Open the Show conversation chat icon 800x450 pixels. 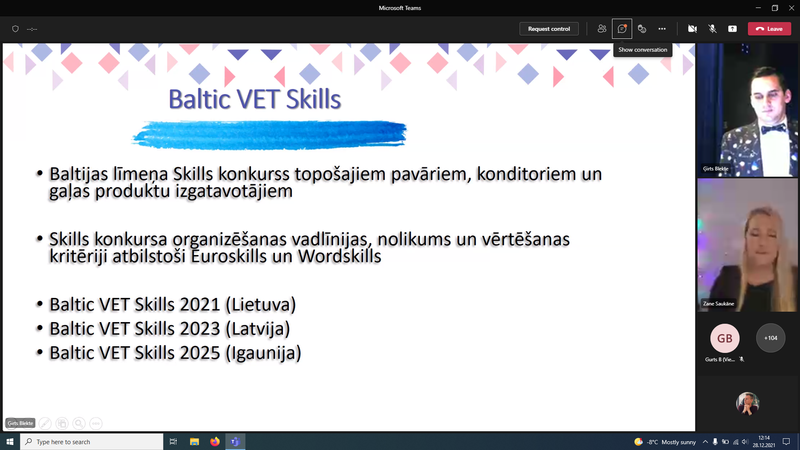tap(622, 29)
